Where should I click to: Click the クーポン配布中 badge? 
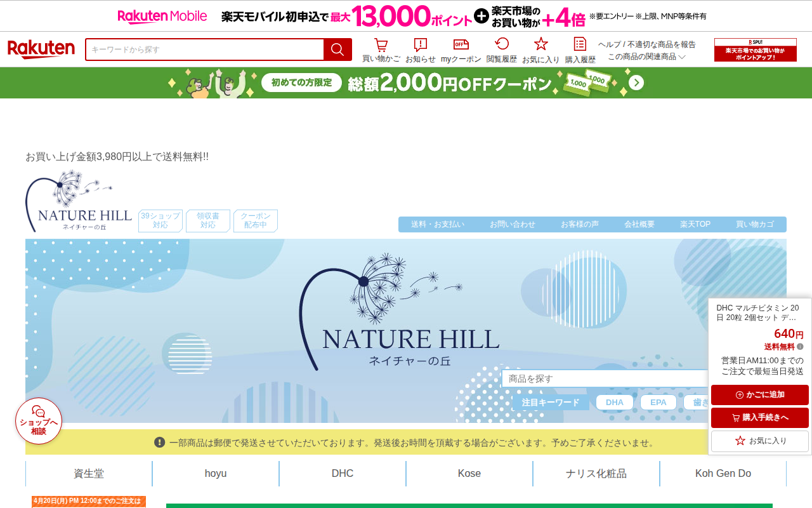[256, 221]
